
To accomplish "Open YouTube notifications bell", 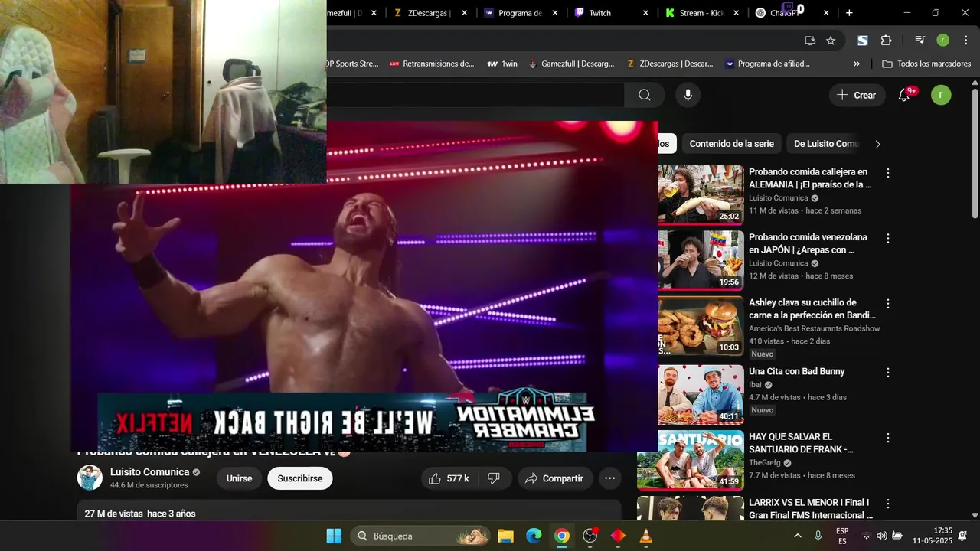I will click(904, 95).
